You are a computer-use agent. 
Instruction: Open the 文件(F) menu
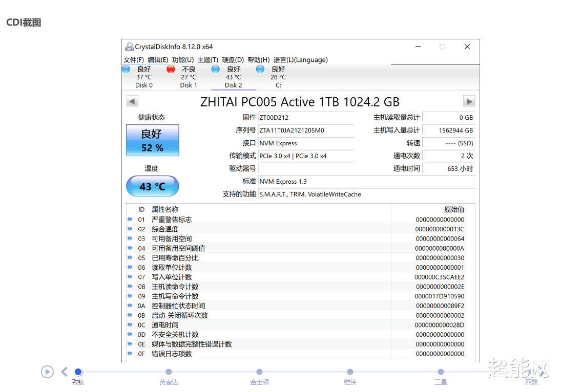click(x=133, y=60)
